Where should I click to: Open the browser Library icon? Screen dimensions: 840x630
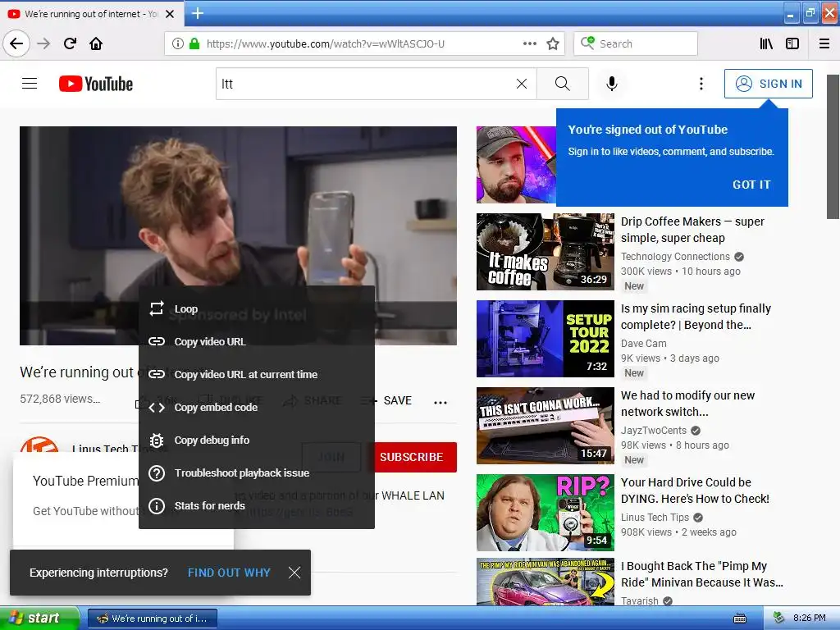[766, 43]
